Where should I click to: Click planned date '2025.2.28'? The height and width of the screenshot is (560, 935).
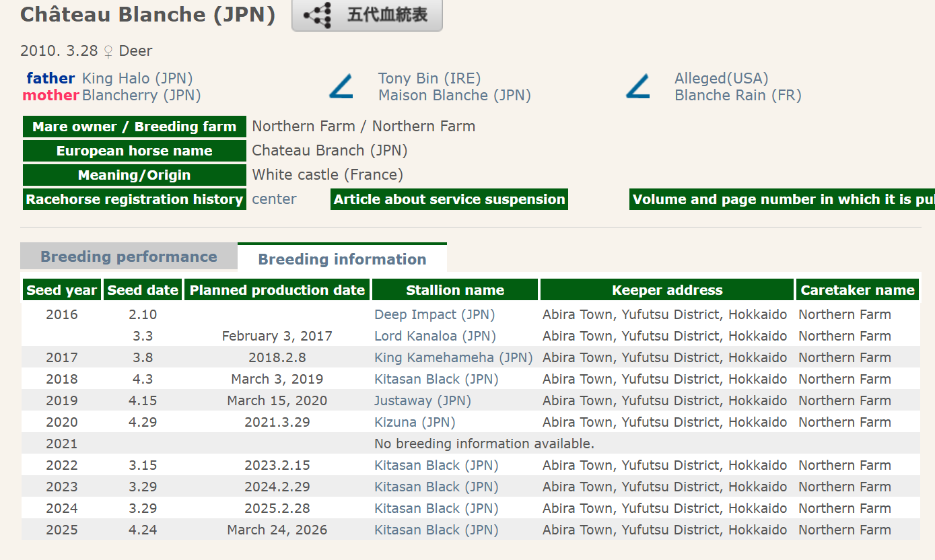click(x=277, y=508)
